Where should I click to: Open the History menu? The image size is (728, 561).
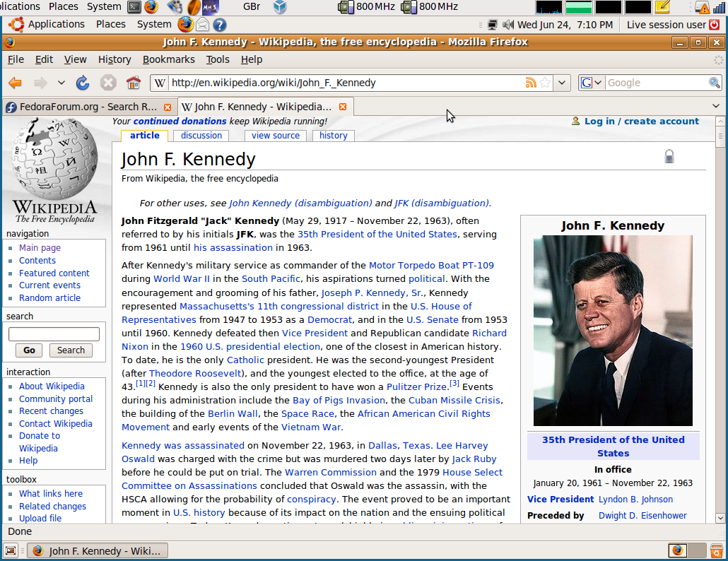115,59
